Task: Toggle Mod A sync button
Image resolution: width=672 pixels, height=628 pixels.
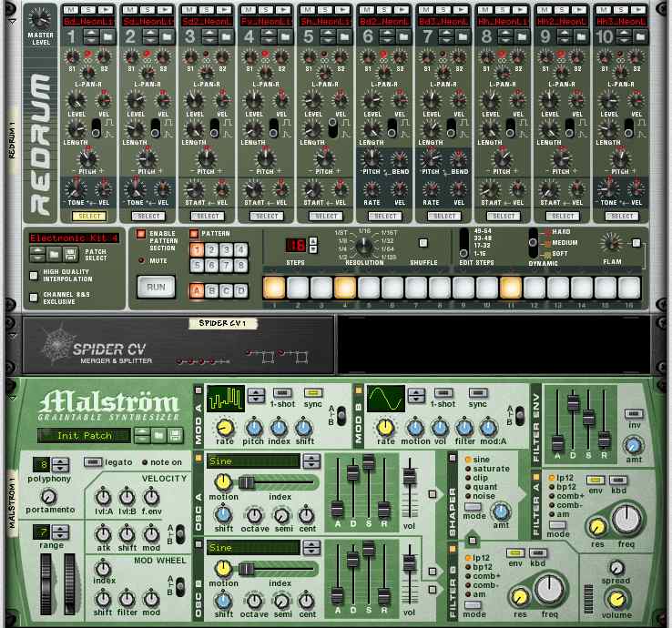Action: (x=313, y=393)
